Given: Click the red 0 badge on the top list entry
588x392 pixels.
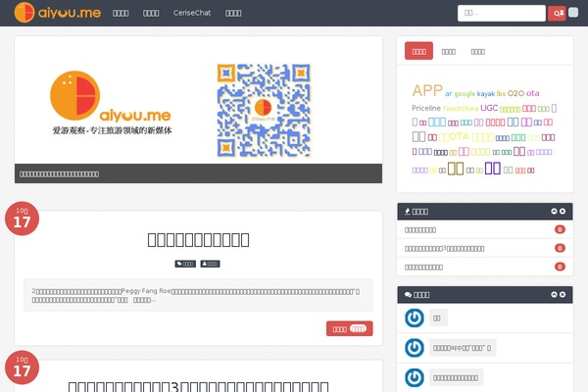Looking at the screenshot, I should (560, 229).
